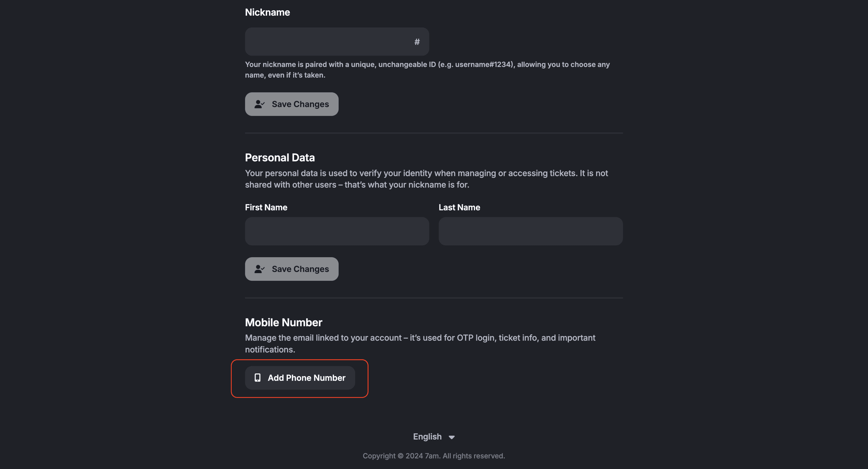
Task: Open the English language selector
Action: [433, 436]
